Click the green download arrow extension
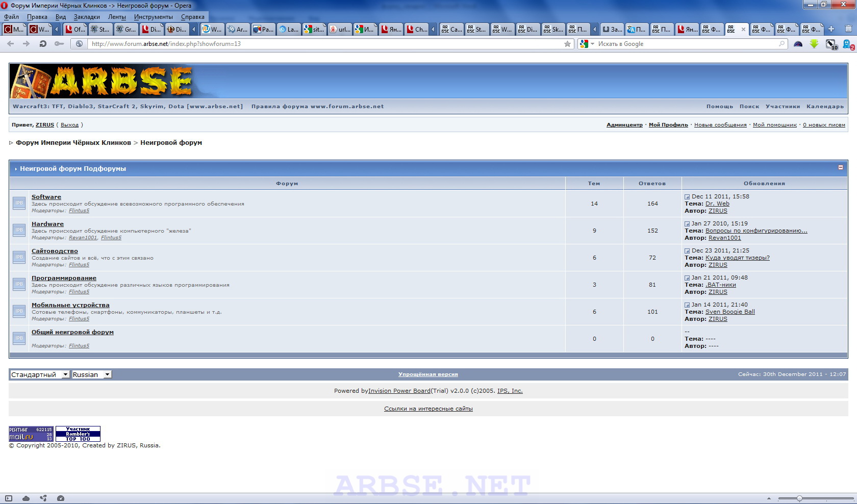 814,44
